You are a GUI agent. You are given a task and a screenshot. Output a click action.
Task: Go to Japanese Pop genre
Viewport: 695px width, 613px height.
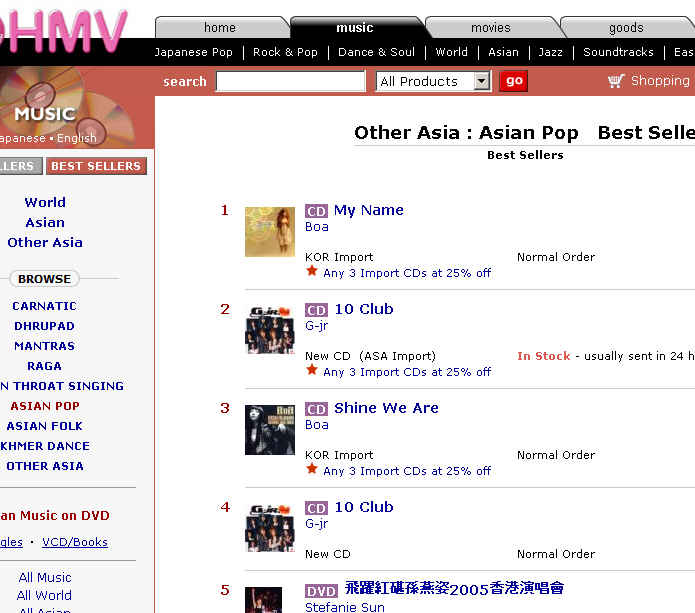194,52
